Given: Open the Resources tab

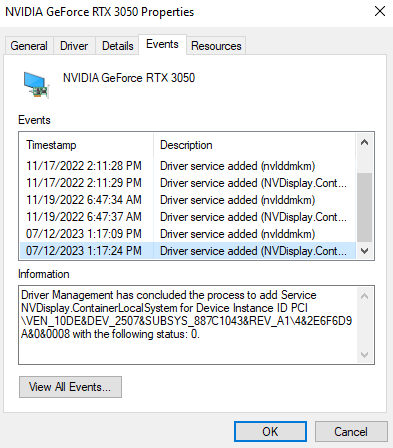Looking at the screenshot, I should click(216, 46).
